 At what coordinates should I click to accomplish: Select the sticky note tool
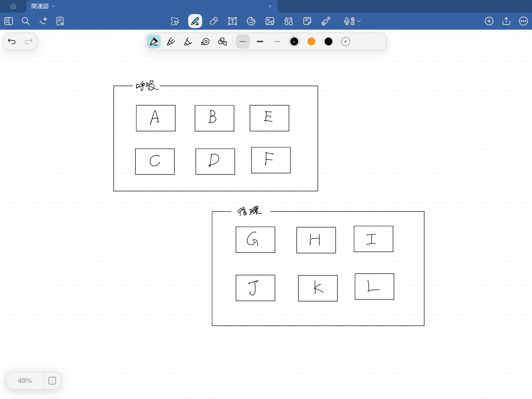[x=307, y=21]
